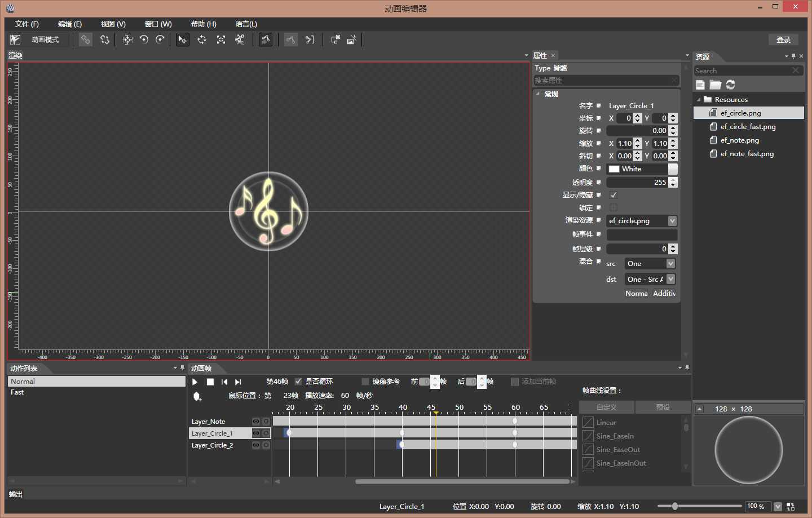Toggle the highlighted bone creation icon
This screenshot has width=812, height=518.
[x=266, y=39]
